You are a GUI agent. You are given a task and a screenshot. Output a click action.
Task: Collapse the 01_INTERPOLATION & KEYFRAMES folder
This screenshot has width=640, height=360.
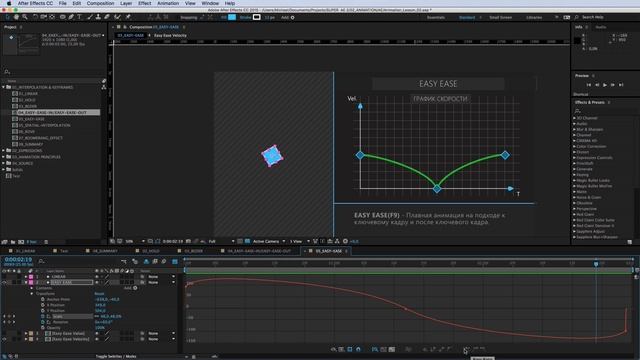point(4,87)
